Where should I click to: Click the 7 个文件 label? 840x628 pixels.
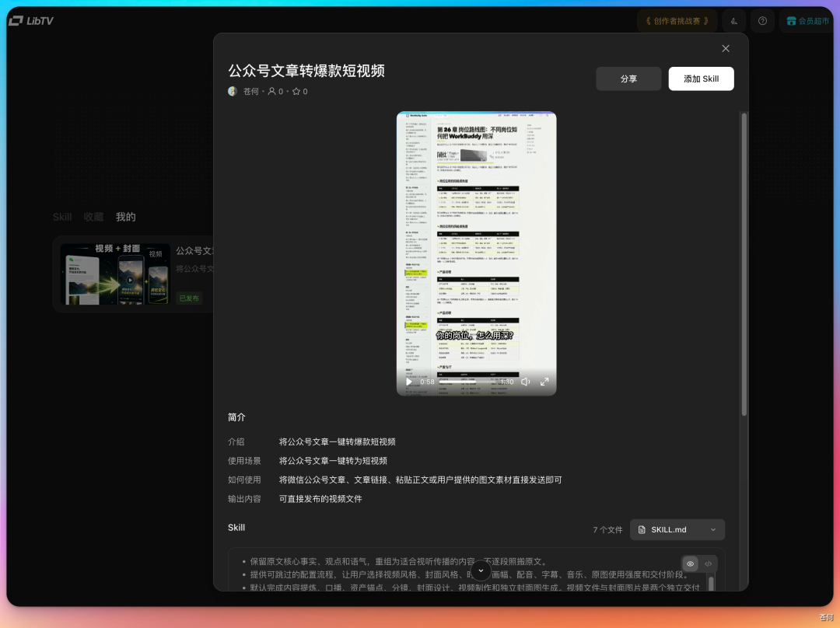pos(607,529)
